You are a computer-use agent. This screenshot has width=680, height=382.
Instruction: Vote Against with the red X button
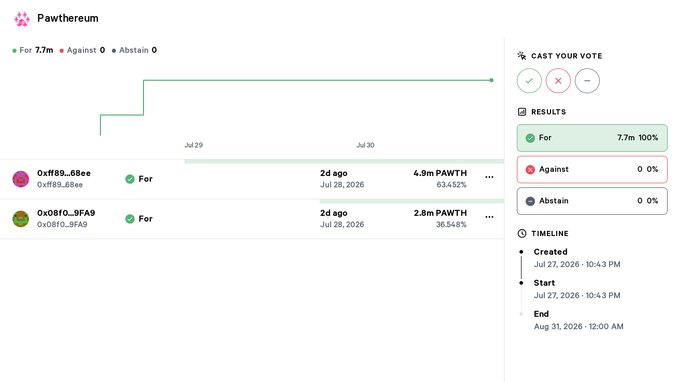(558, 81)
